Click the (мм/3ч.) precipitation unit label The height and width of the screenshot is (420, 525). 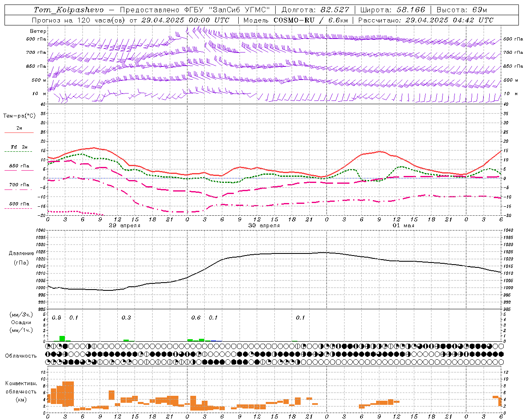click(x=21, y=315)
